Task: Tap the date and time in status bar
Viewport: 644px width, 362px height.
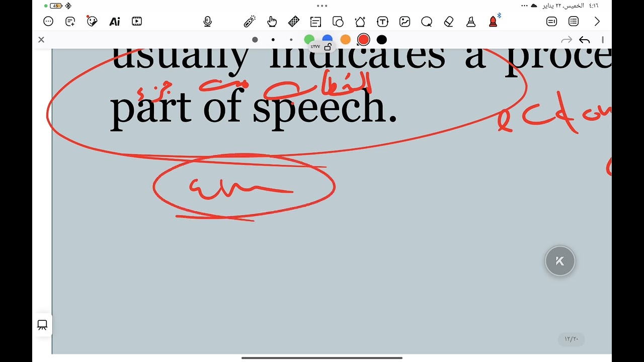Action: pyautogui.click(x=571, y=6)
